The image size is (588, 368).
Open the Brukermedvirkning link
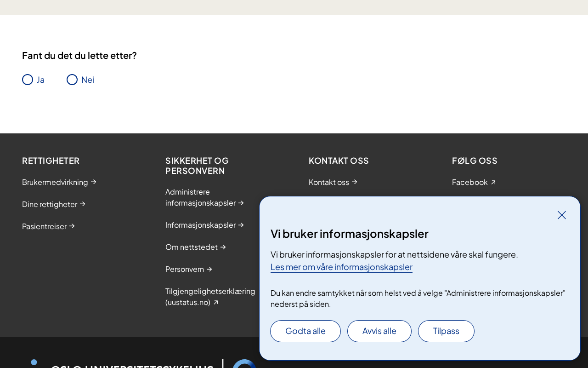[59, 182]
